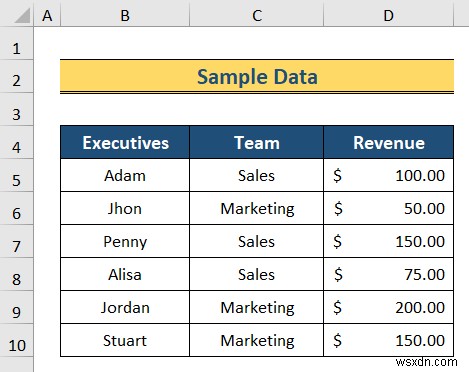Select Penny's Sales team cell
Image resolution: width=469 pixels, height=372 pixels.
256,241
